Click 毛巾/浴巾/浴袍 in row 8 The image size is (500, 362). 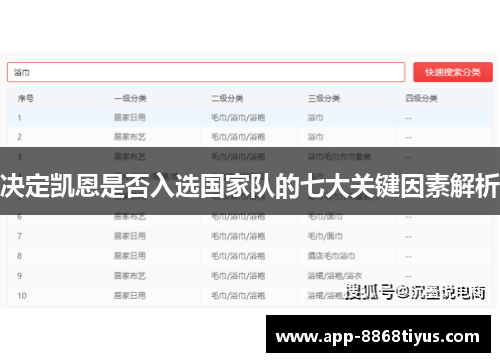click(238, 256)
